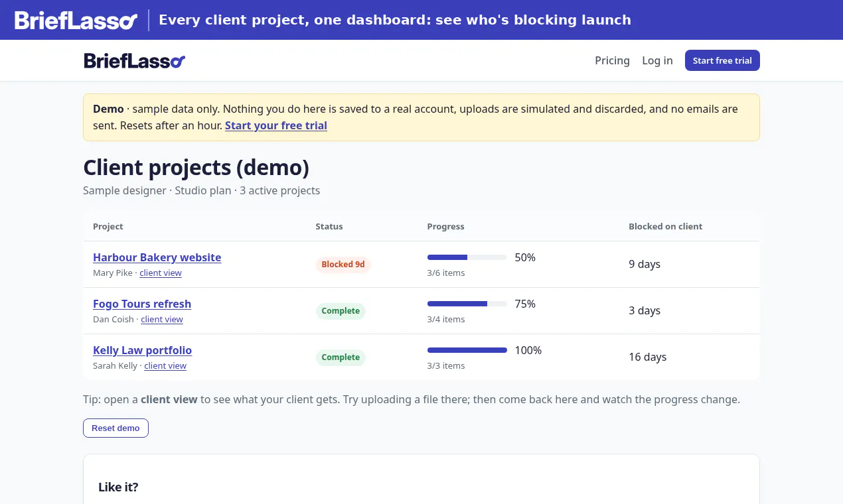Click the Reset demo button
The height and width of the screenshot is (504, 843).
(115, 428)
